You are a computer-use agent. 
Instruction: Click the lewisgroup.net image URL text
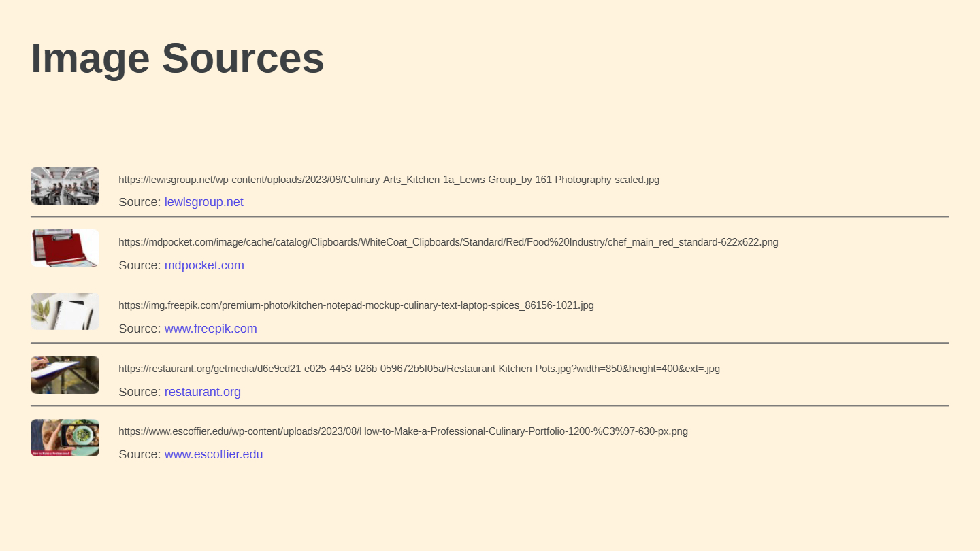click(x=389, y=180)
